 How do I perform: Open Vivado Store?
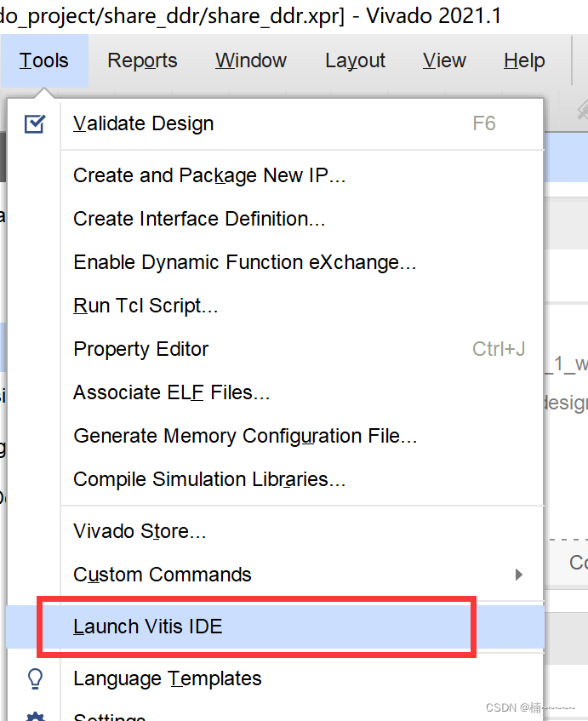(275, 531)
